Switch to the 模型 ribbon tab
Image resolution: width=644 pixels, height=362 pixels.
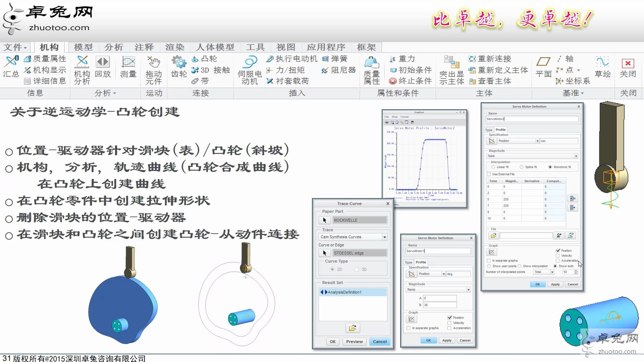[x=83, y=47]
